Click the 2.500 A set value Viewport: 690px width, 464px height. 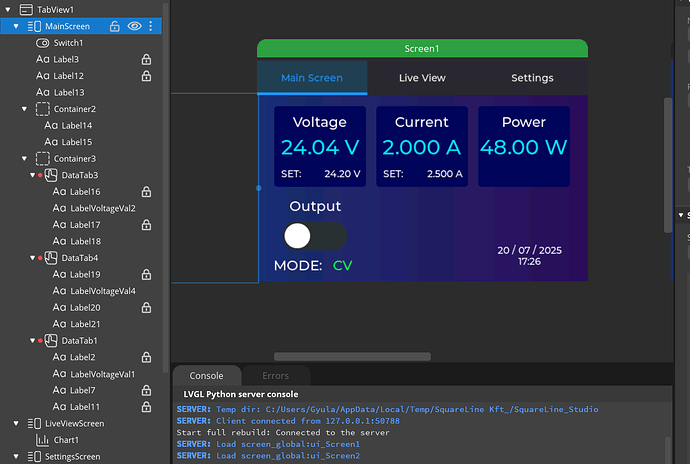click(445, 174)
